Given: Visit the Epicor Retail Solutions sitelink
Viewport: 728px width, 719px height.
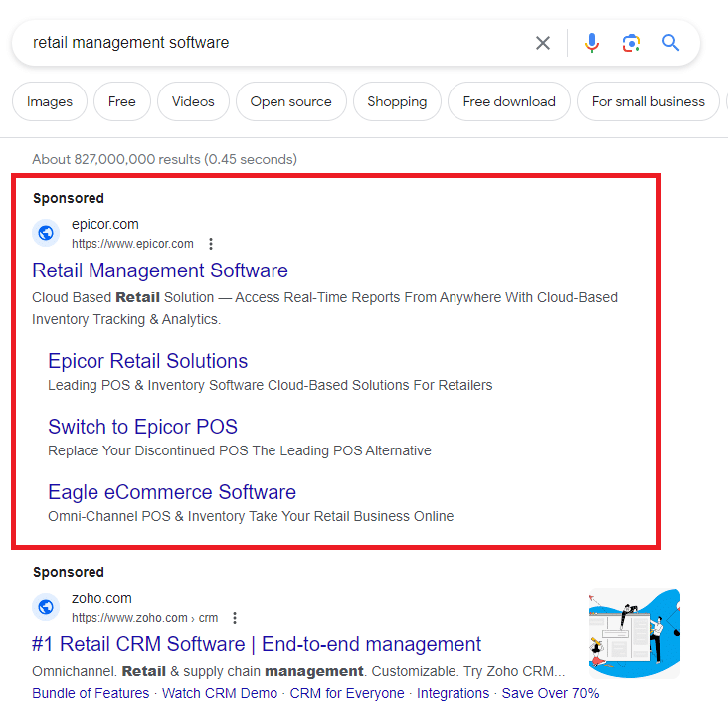Looking at the screenshot, I should tap(147, 361).
